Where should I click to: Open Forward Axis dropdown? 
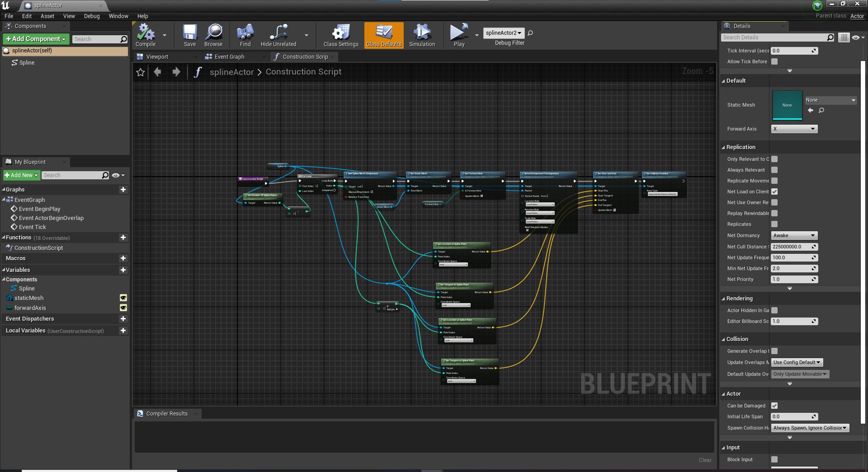[x=794, y=129]
